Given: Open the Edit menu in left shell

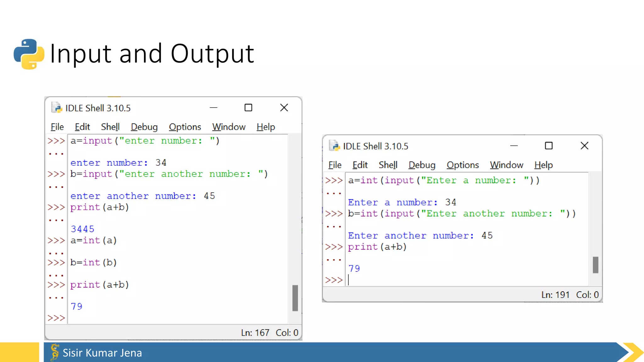Looking at the screenshot, I should point(82,127).
